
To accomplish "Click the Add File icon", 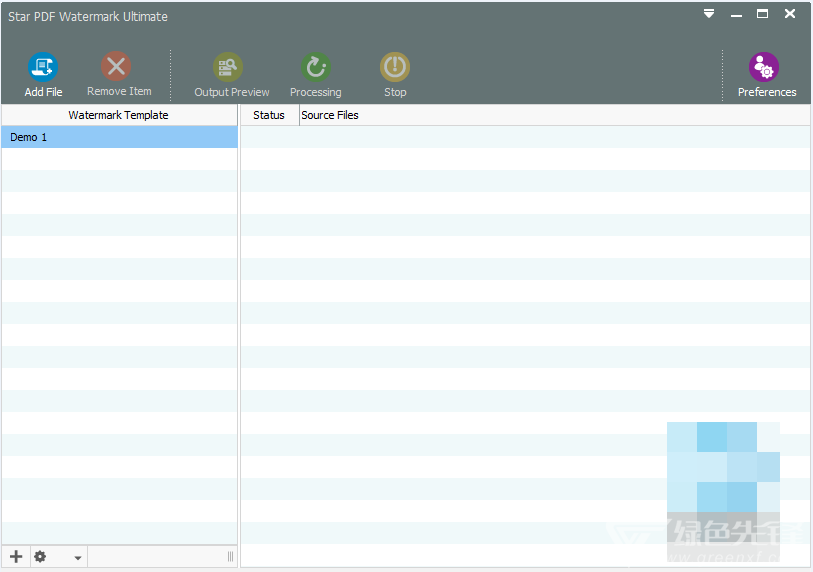I will (43, 67).
